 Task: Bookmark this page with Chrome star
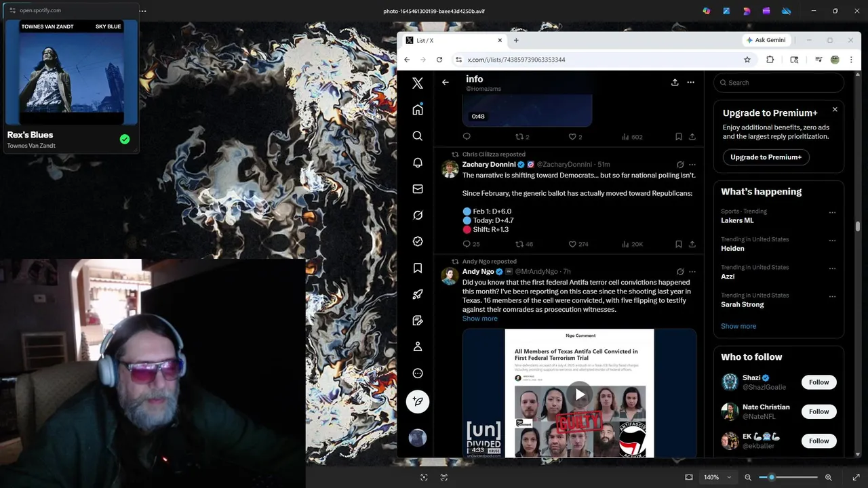747,60
